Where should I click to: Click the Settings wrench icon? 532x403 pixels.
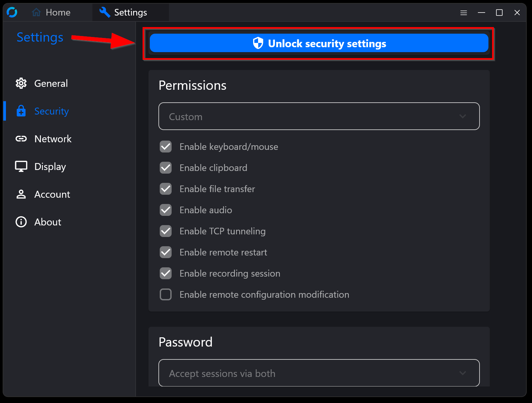tap(105, 13)
